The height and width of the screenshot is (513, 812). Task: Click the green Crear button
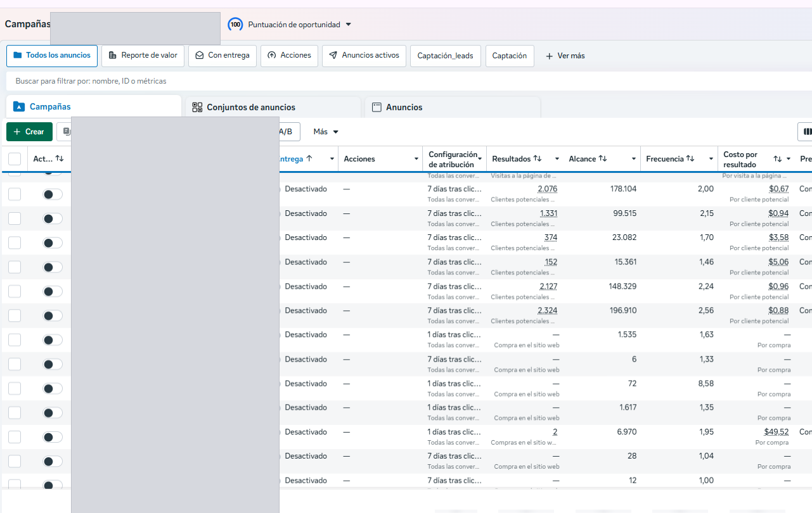[x=29, y=132]
